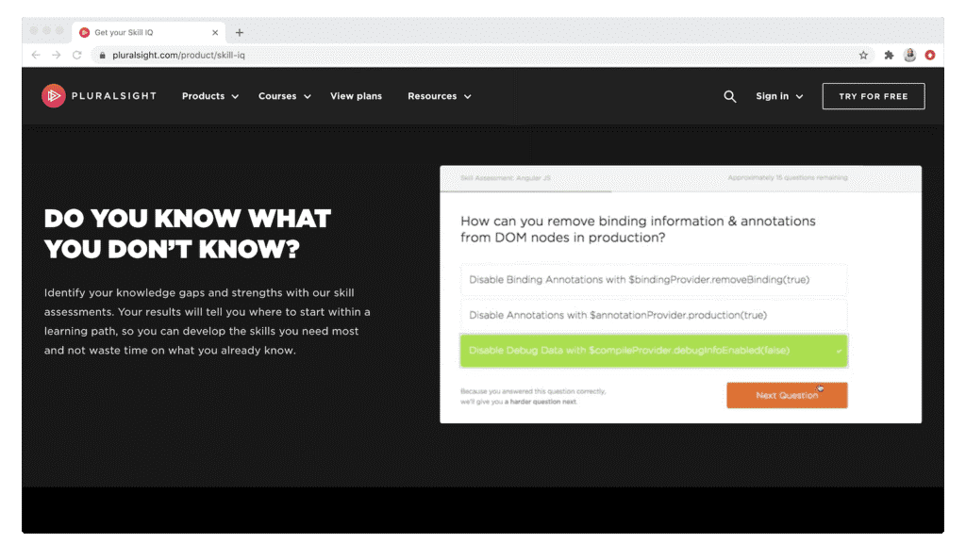This screenshot has width=966, height=560.
Task: Select the Get your Skill IQ tab
Action: (x=148, y=33)
